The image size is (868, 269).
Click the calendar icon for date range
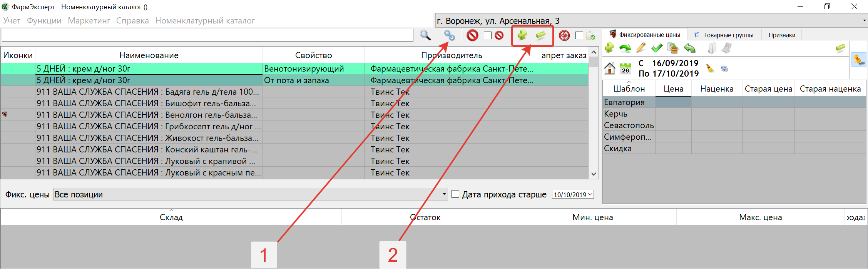[626, 69]
